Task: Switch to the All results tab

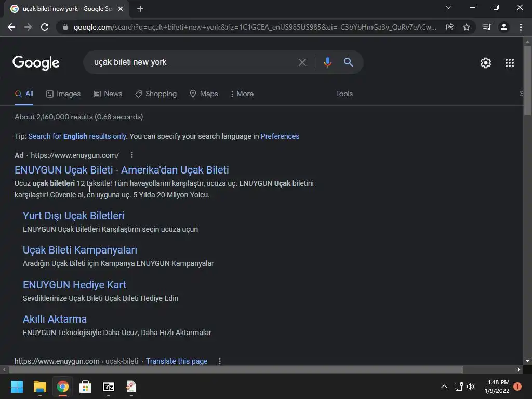Action: click(x=24, y=94)
